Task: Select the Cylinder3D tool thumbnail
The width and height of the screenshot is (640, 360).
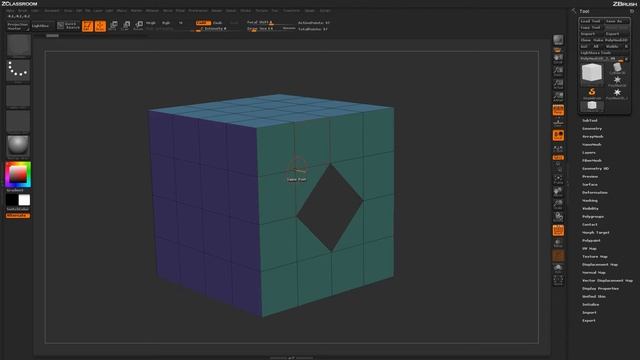Action: point(617,68)
